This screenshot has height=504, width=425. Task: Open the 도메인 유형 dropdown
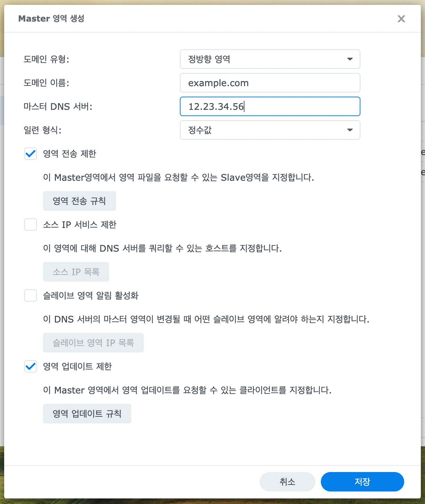[270, 59]
